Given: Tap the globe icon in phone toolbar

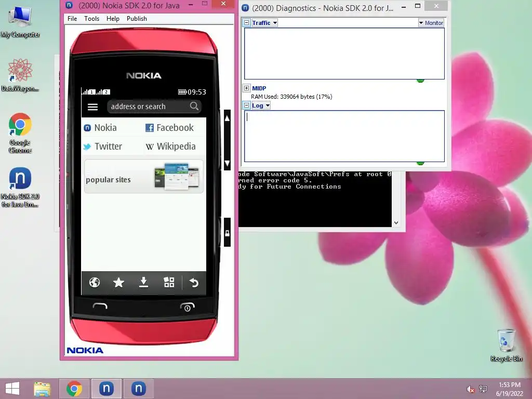Looking at the screenshot, I should pos(95,282).
